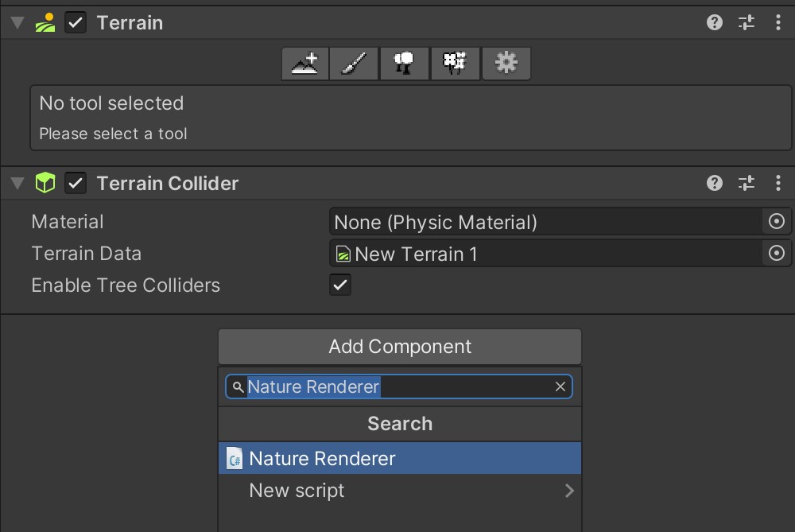Toggle the Terrain Collider enabled checkbox

pyautogui.click(x=77, y=183)
